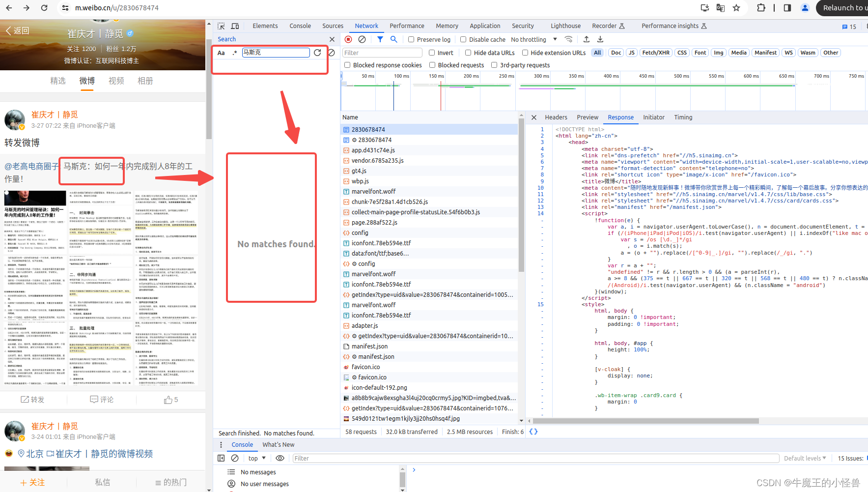Stop recording the network log
This screenshot has height=492, width=868.
tap(348, 39)
